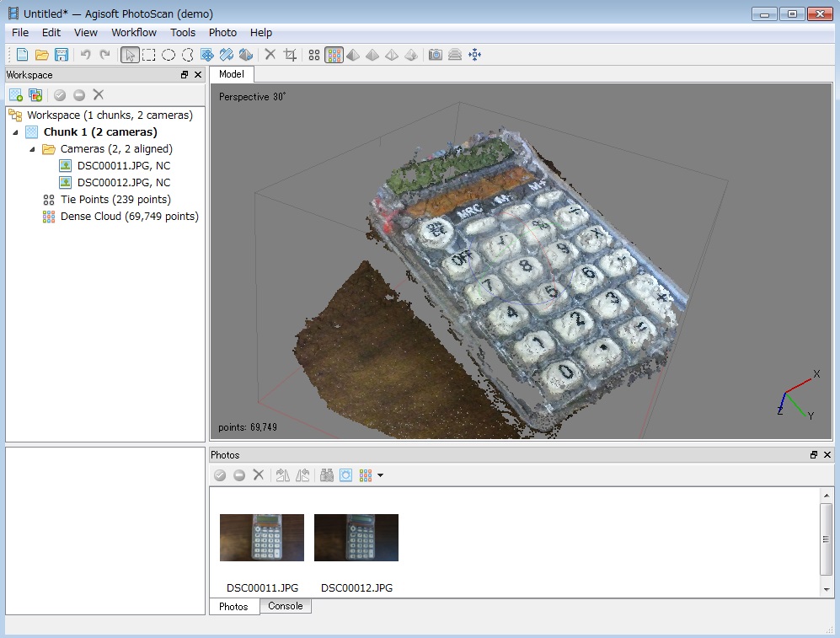Toggle the Dense Cloud view mode
The height and width of the screenshot is (638, 840).
(x=334, y=55)
